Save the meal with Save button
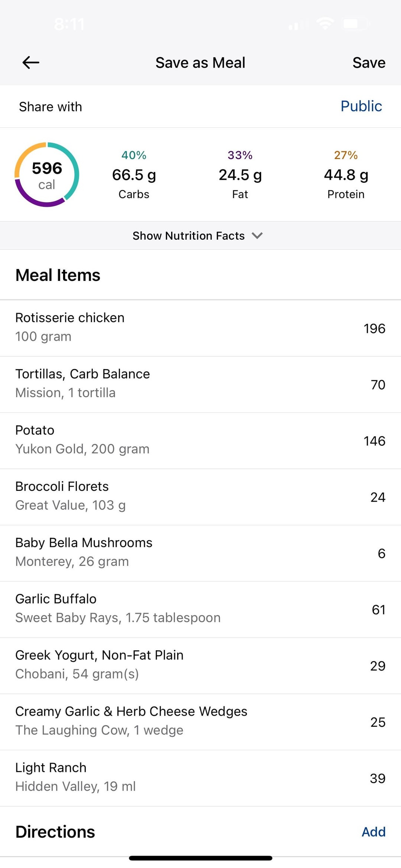This screenshot has width=401, height=868. click(x=369, y=62)
